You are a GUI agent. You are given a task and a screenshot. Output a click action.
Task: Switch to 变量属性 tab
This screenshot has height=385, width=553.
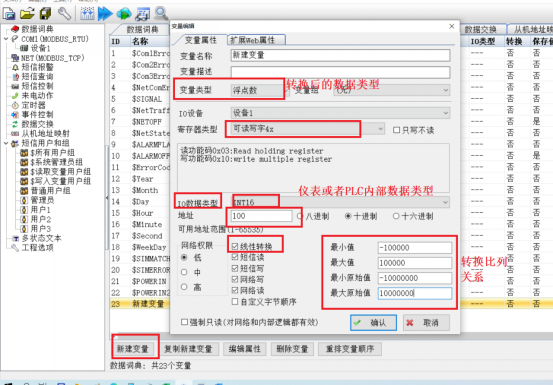[201, 40]
